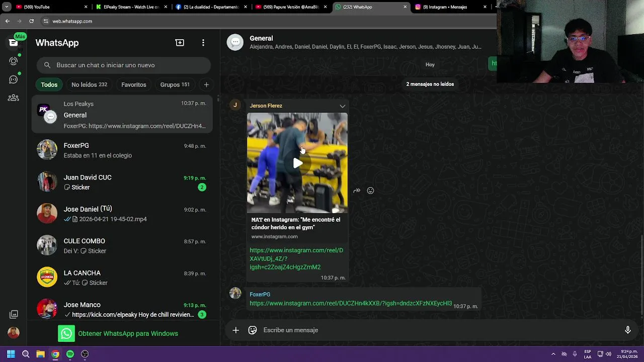Click the General group avatar in header

235,42
